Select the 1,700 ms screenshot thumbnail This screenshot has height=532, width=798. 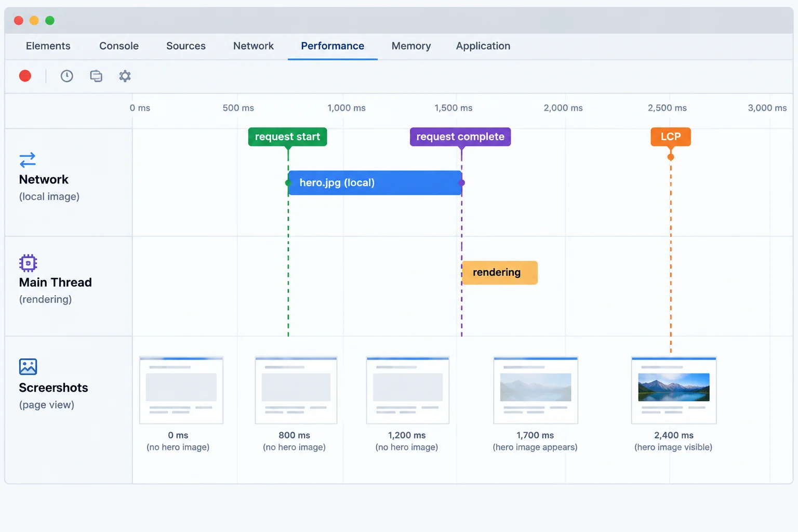[536, 390]
